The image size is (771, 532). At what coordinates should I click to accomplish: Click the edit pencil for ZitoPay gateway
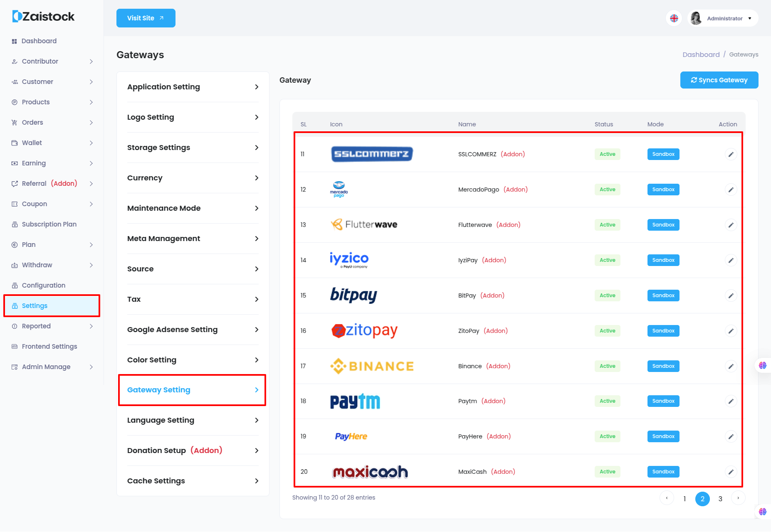[x=731, y=331]
